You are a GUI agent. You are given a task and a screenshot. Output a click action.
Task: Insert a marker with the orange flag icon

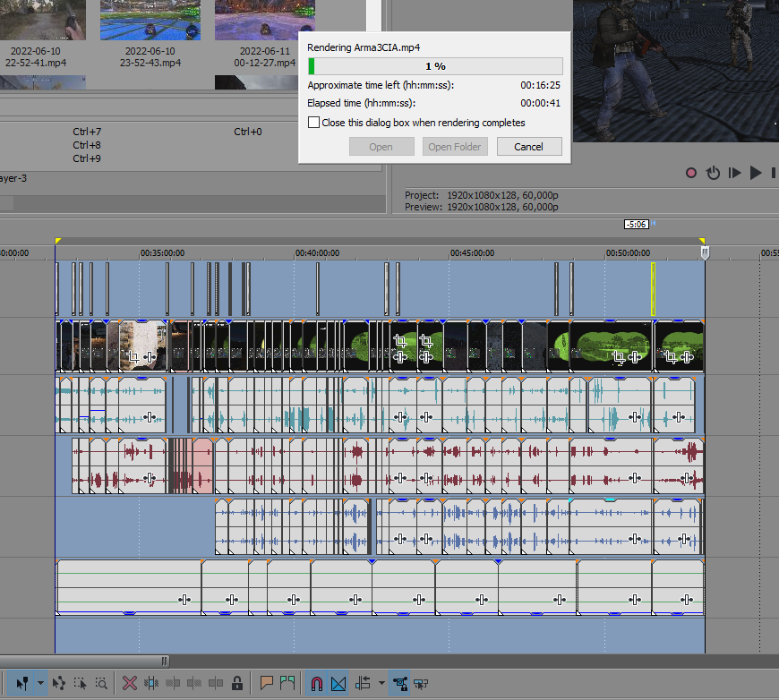[x=266, y=684]
